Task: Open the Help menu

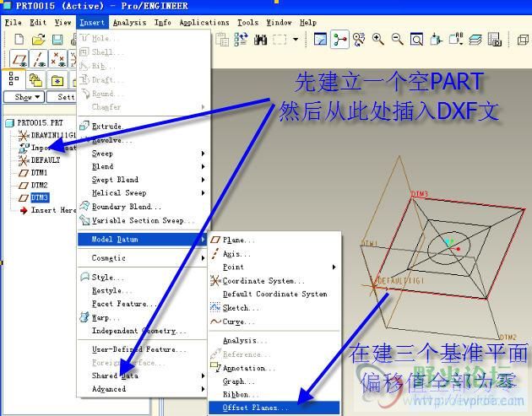Action: pos(308,23)
